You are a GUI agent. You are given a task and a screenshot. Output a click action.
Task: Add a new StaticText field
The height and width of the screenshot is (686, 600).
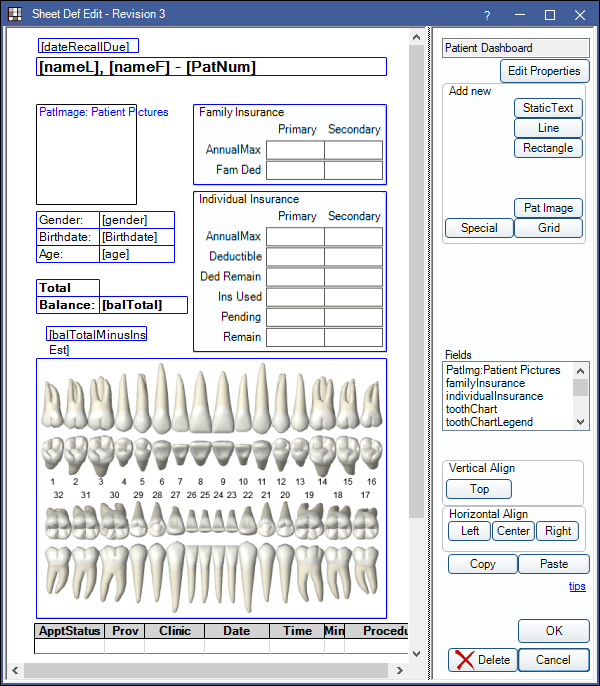[548, 108]
